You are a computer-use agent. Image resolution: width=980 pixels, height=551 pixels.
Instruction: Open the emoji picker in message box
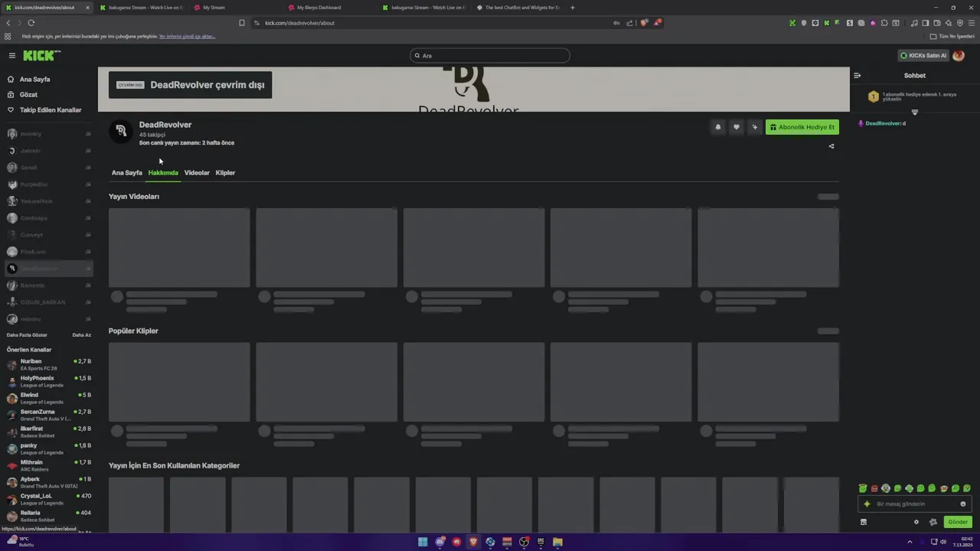tap(963, 504)
